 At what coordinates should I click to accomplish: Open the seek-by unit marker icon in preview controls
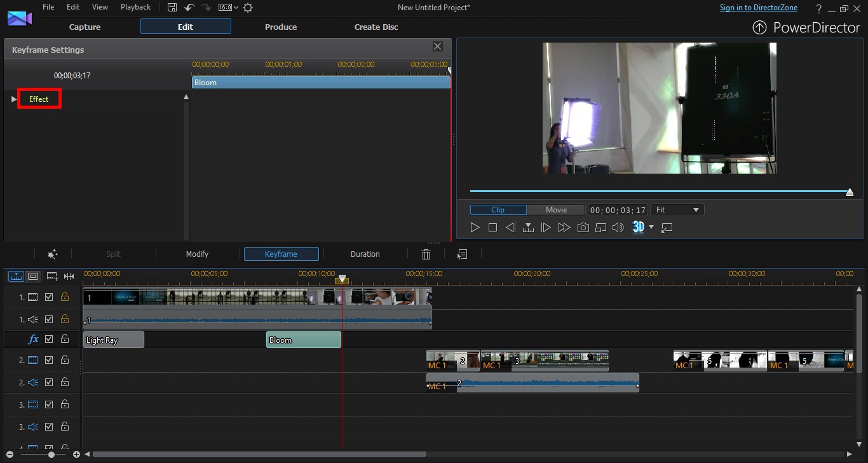[528, 227]
